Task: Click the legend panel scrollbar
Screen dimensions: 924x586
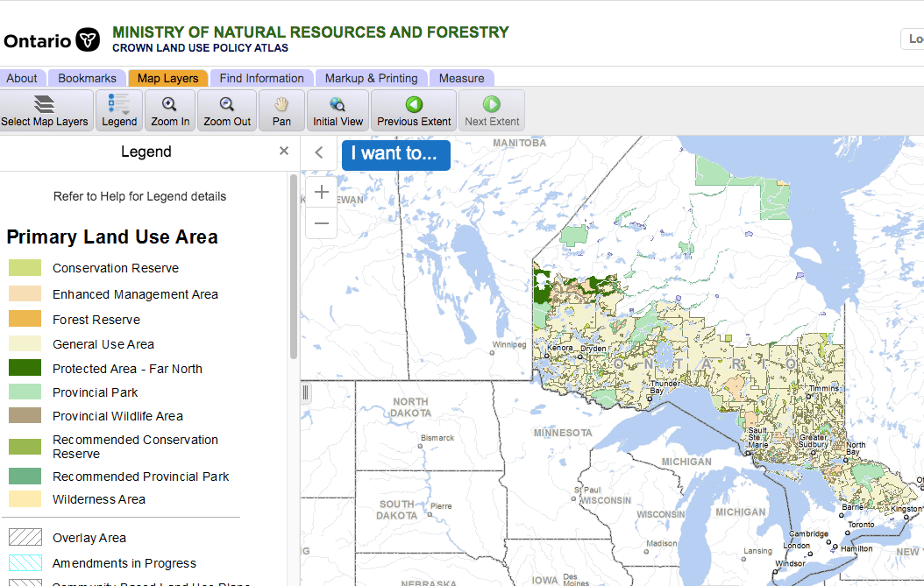Action: [294, 266]
